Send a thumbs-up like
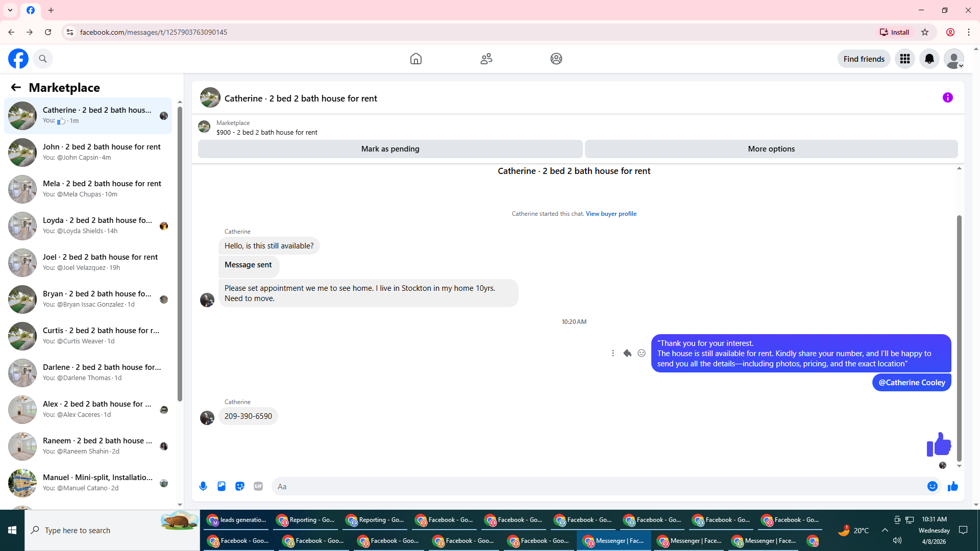The width and height of the screenshot is (980, 551). (x=952, y=486)
